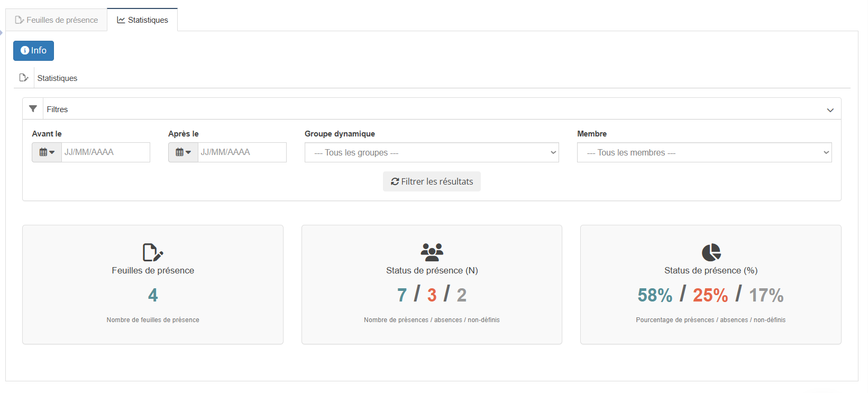Click the people group icon

coord(432,252)
